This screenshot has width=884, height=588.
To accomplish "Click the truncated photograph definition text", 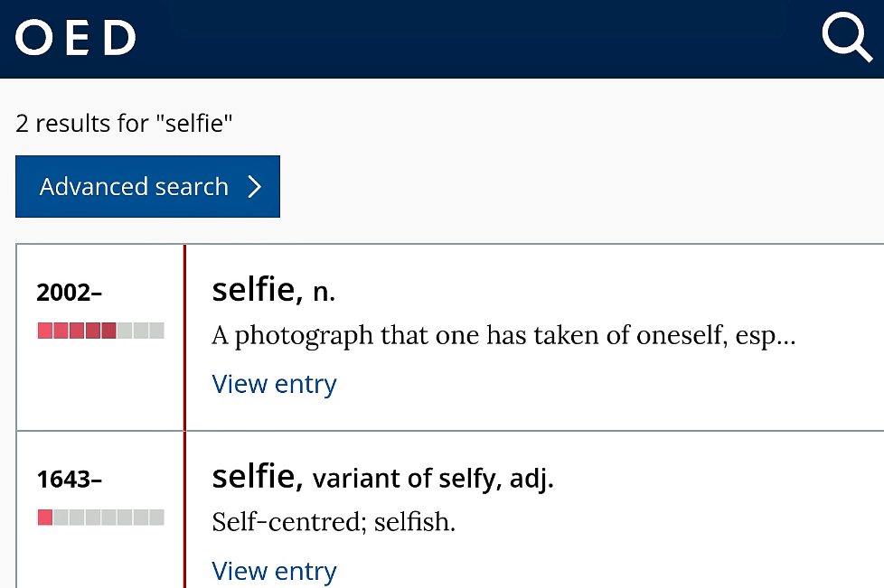I will point(503,336).
